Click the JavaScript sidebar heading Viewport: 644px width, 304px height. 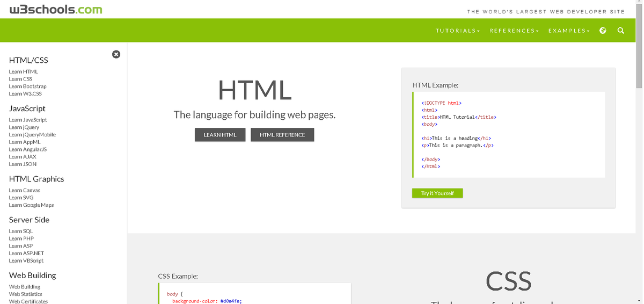(27, 108)
